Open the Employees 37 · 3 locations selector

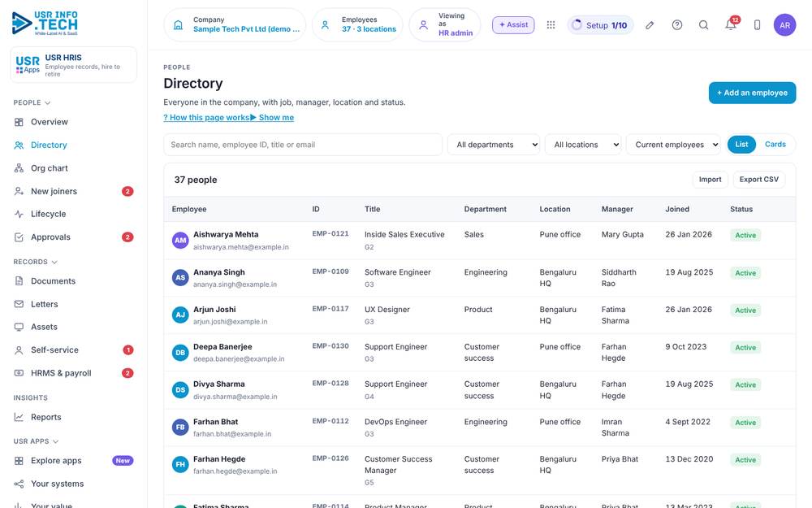[x=357, y=25]
